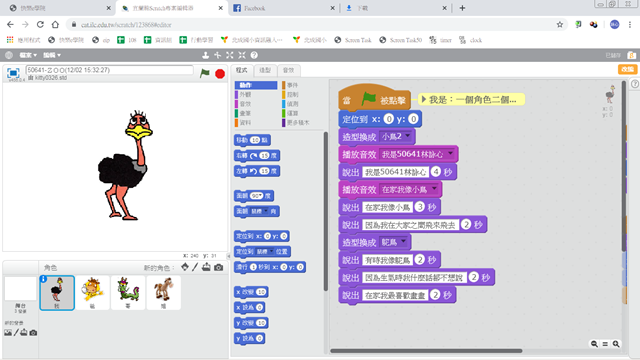Stop the project with red stop button

pos(220,73)
